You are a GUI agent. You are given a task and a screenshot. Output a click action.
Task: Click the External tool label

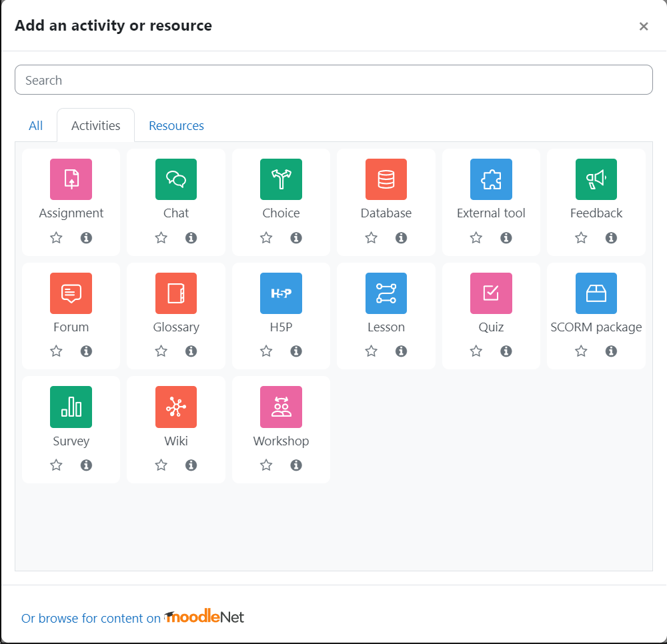(491, 213)
